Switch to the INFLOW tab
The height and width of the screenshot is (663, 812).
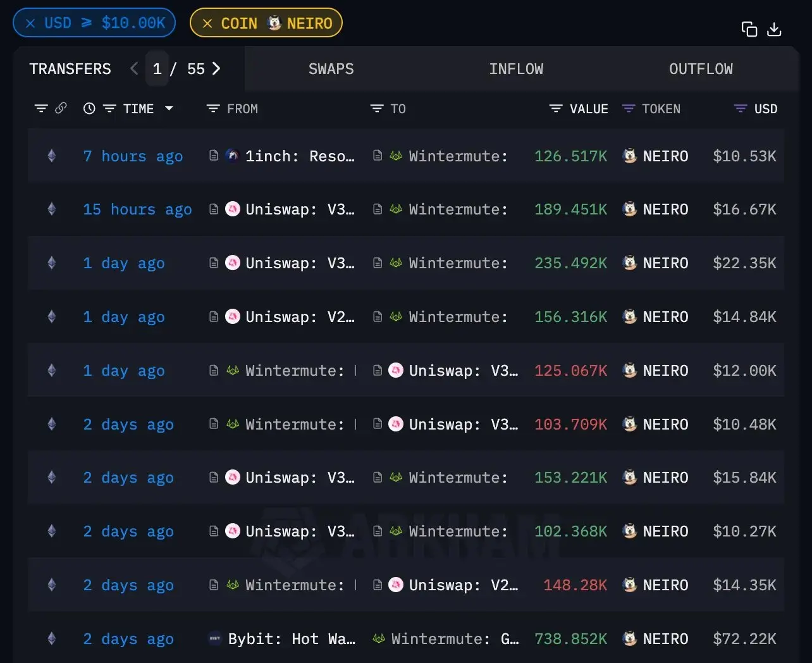click(515, 69)
